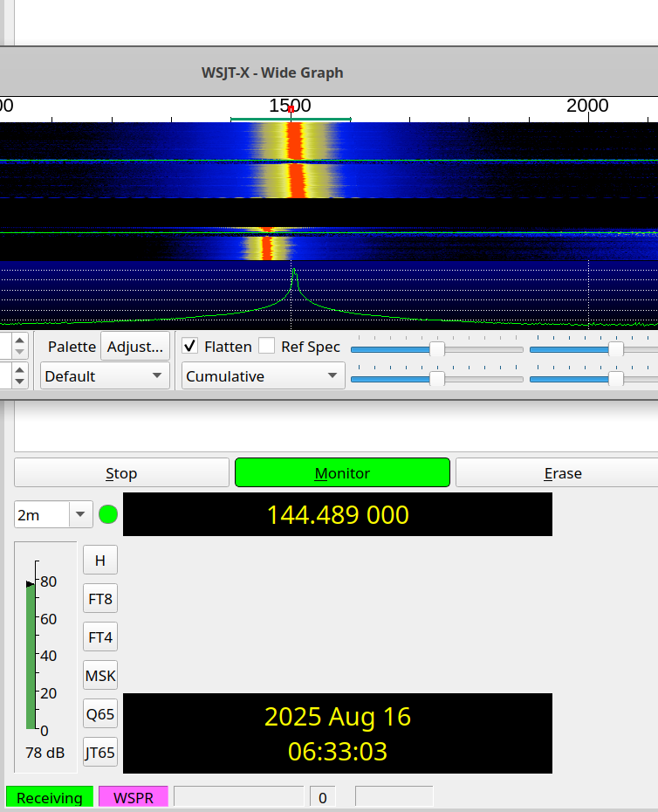Click the Receiving status indicator

click(50, 797)
